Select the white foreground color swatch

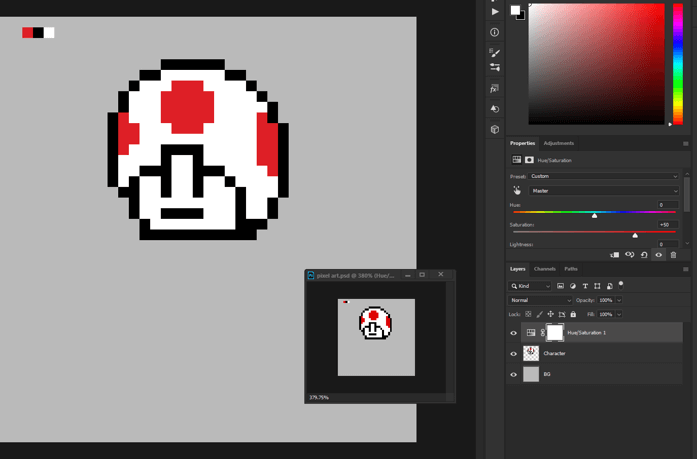(515, 10)
